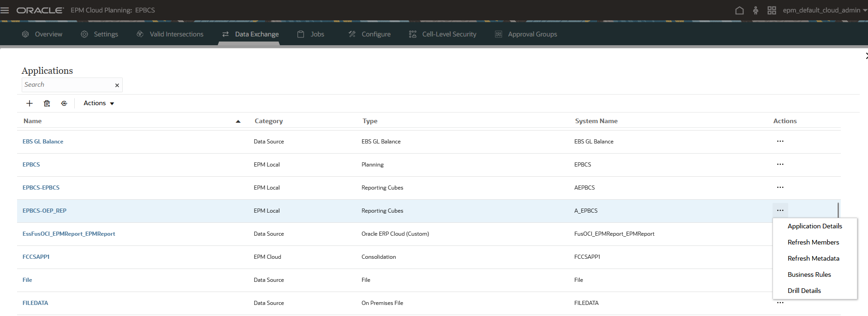The width and height of the screenshot is (868, 316).
Task: Open epm_default_cloud_admin user dropdown
Action: 825,10
